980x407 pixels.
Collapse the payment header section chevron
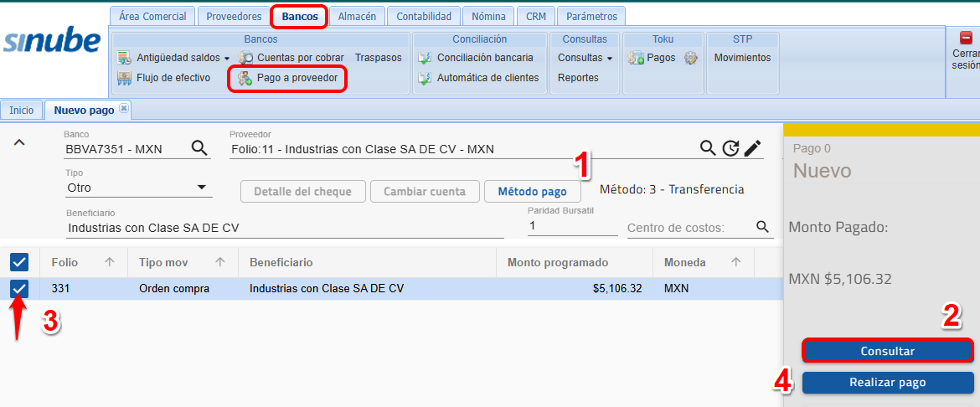(19, 142)
